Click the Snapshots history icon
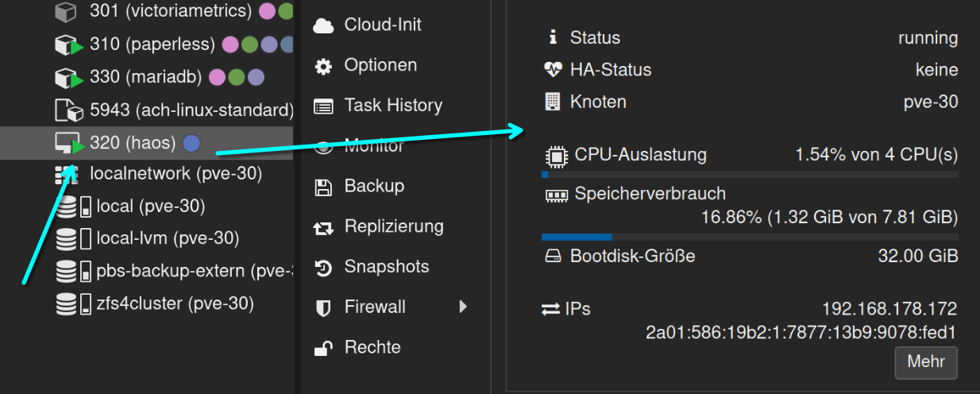980x394 pixels. point(323,268)
